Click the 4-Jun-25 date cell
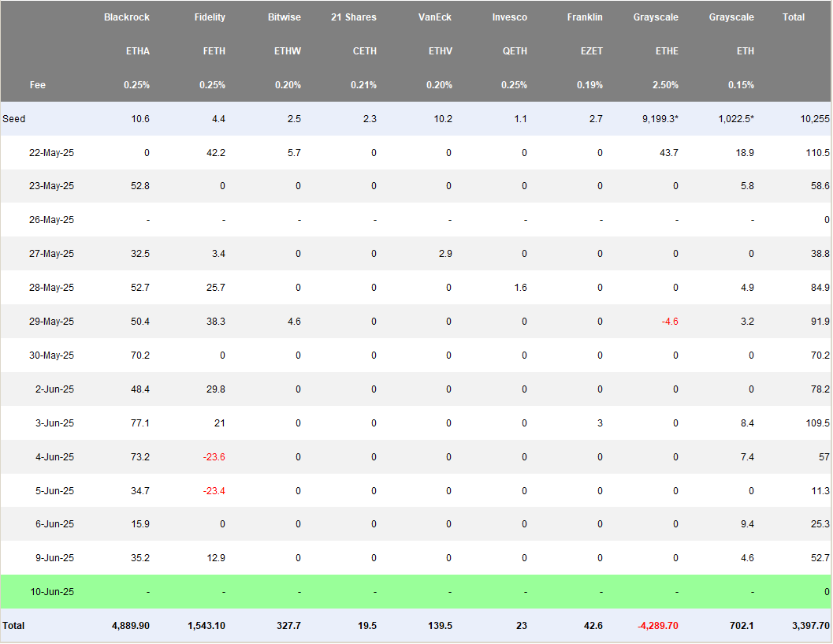 (x=54, y=457)
